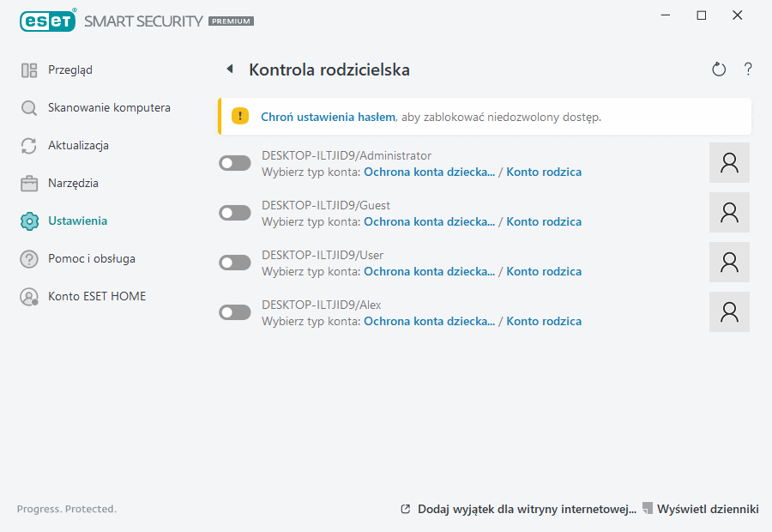
Task: Enable parental control for the Administrator account
Action: pyautogui.click(x=235, y=163)
